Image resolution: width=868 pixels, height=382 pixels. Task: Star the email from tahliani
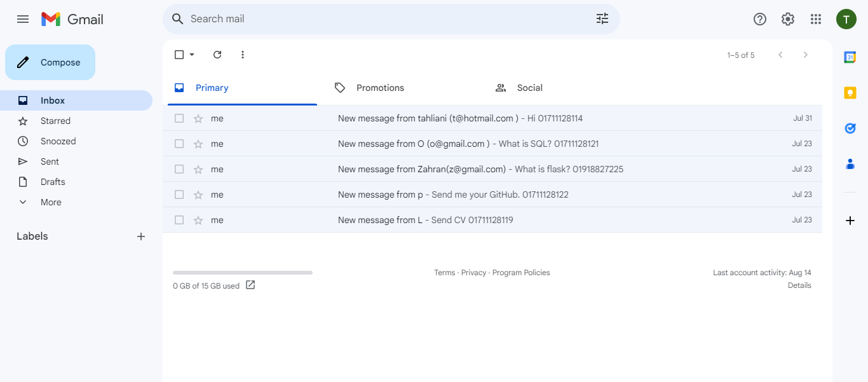click(x=198, y=118)
